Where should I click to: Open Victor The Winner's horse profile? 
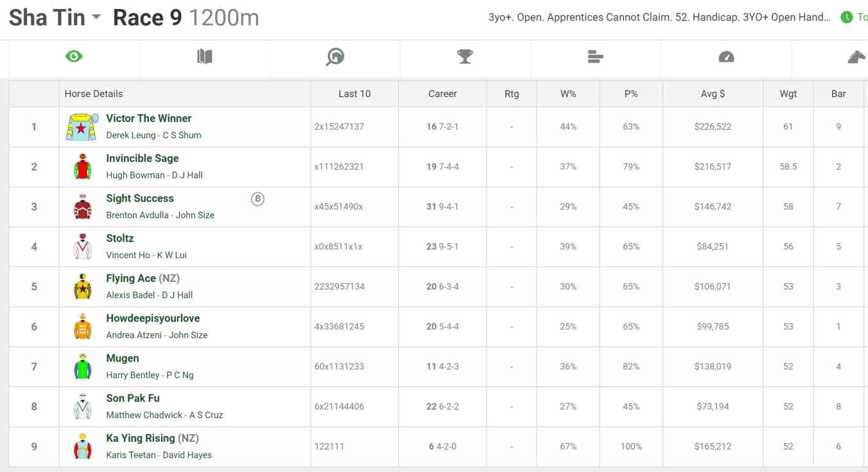click(148, 118)
